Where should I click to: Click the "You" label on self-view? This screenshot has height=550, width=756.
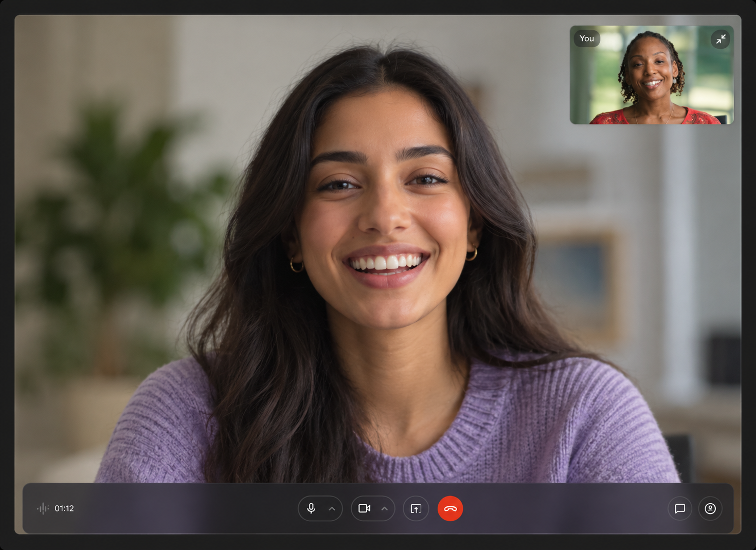click(587, 39)
